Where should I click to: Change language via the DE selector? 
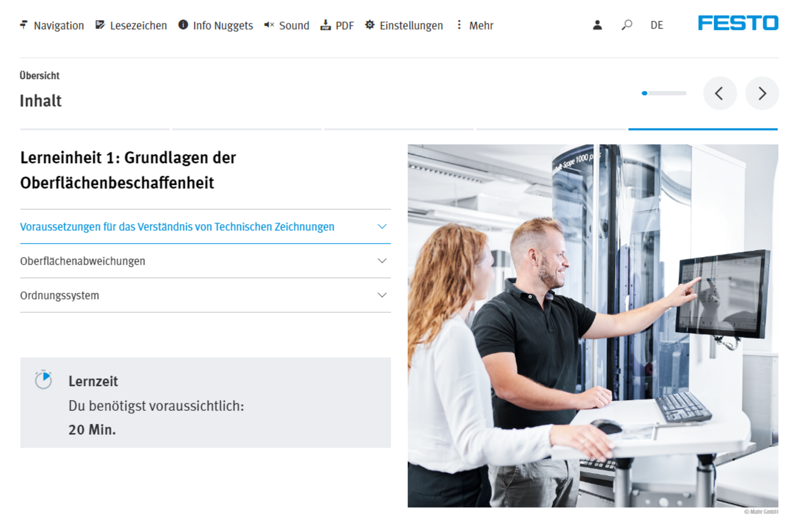point(657,25)
